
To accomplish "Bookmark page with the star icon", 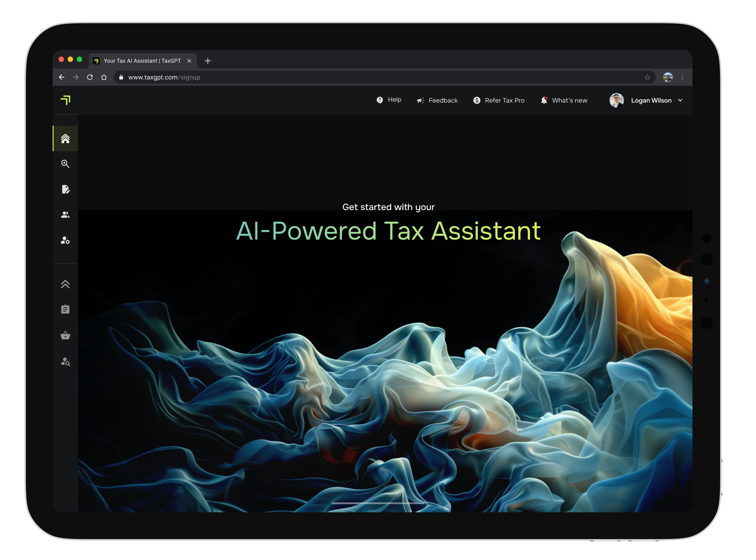I will tap(647, 77).
